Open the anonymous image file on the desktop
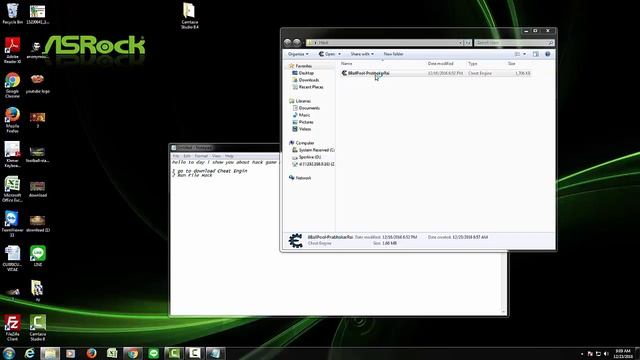 point(37,50)
